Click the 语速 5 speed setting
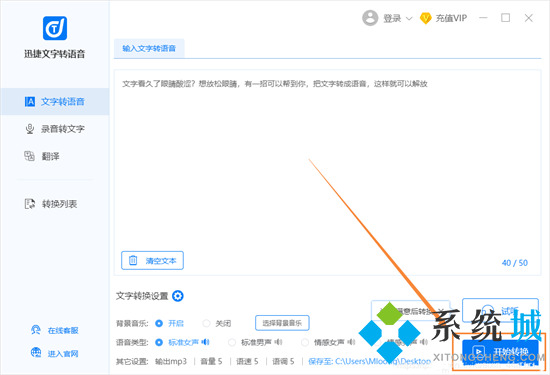550x375 pixels. (x=247, y=361)
